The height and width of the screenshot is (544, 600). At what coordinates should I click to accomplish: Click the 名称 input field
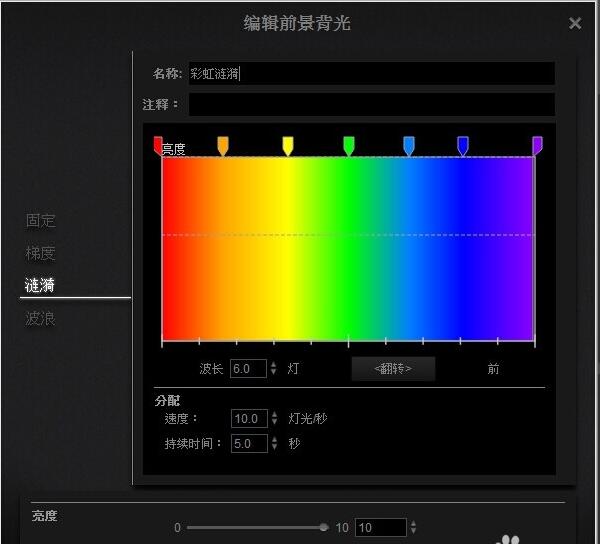(372, 73)
